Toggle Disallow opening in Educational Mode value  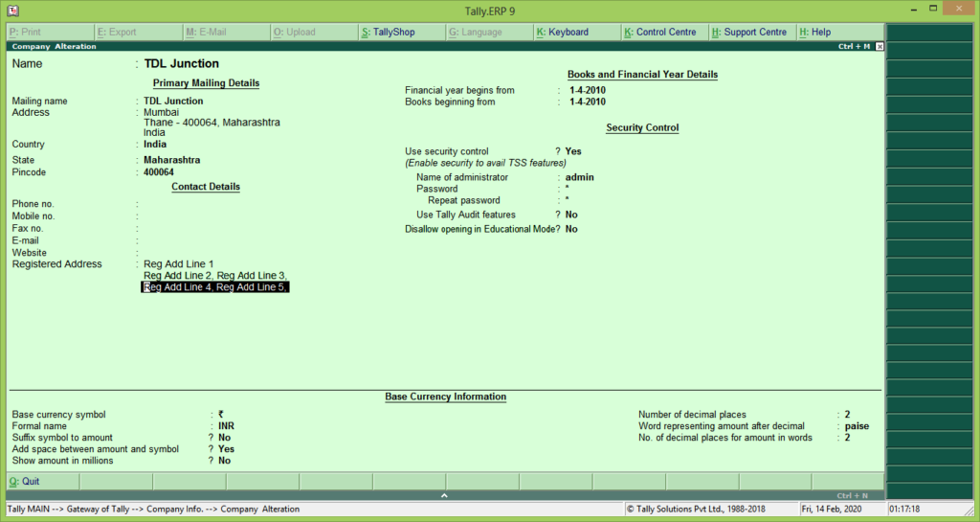point(571,230)
